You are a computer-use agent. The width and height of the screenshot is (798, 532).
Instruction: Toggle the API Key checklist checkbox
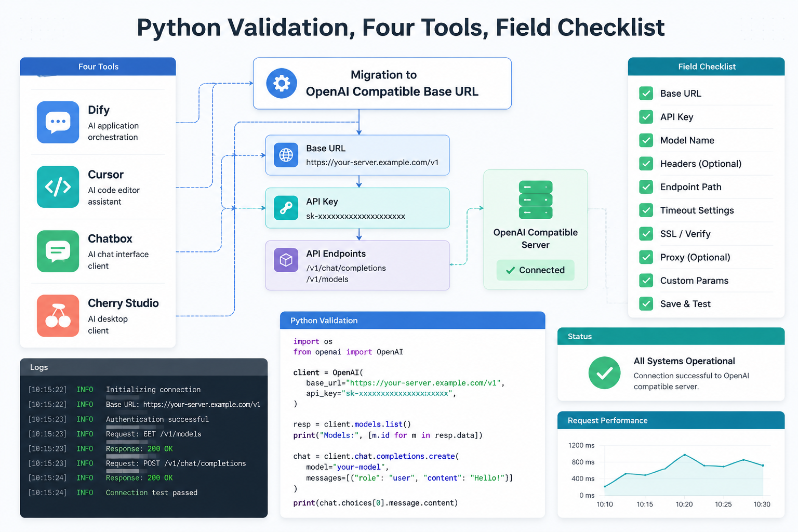pos(646,117)
